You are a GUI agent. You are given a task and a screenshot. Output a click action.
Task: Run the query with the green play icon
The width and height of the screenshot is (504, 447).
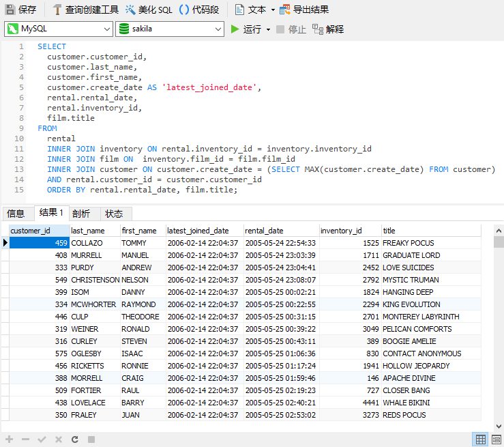click(235, 29)
